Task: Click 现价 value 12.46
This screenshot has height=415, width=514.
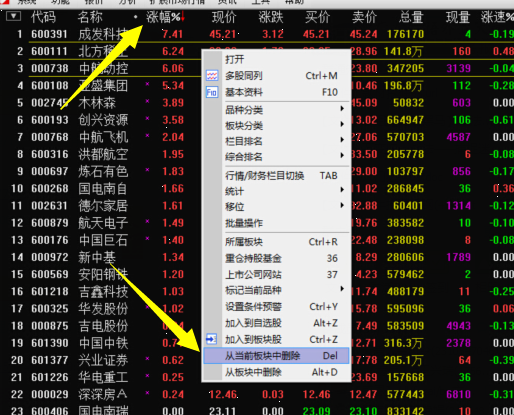Action: tap(223, 395)
